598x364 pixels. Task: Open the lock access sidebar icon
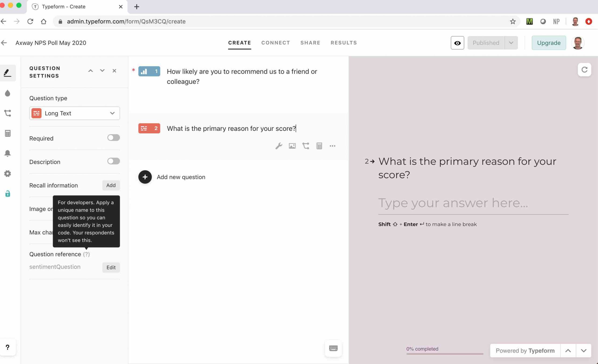pyautogui.click(x=7, y=194)
